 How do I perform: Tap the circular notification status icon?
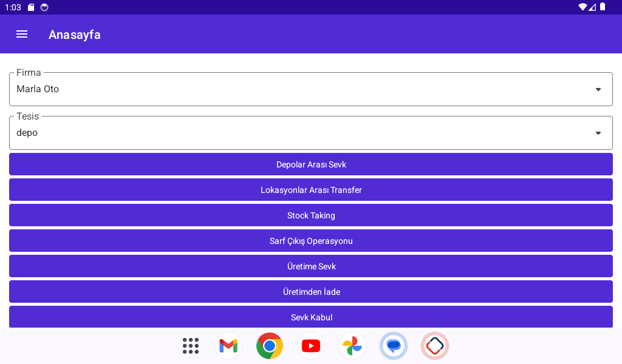click(x=44, y=7)
